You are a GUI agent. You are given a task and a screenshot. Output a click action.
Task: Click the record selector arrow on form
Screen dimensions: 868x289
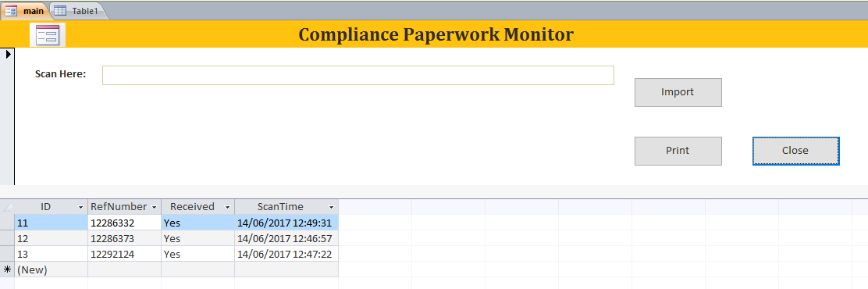pyautogui.click(x=9, y=54)
